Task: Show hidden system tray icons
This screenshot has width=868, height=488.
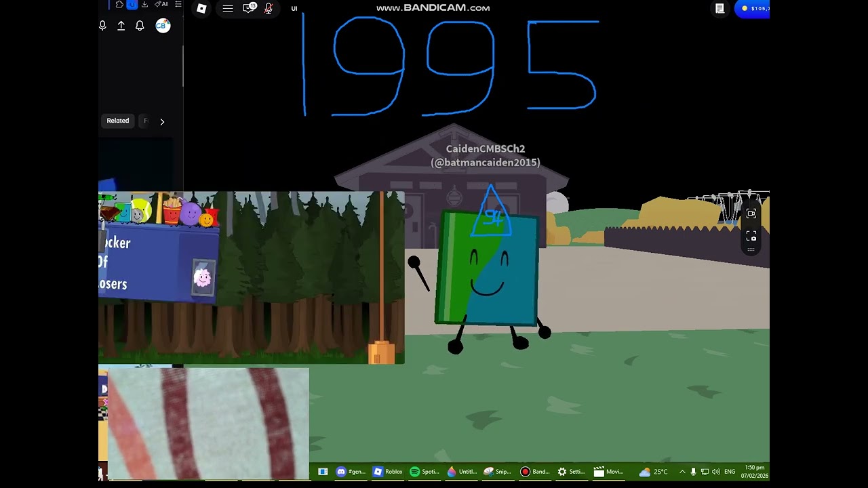Action: 682,472
